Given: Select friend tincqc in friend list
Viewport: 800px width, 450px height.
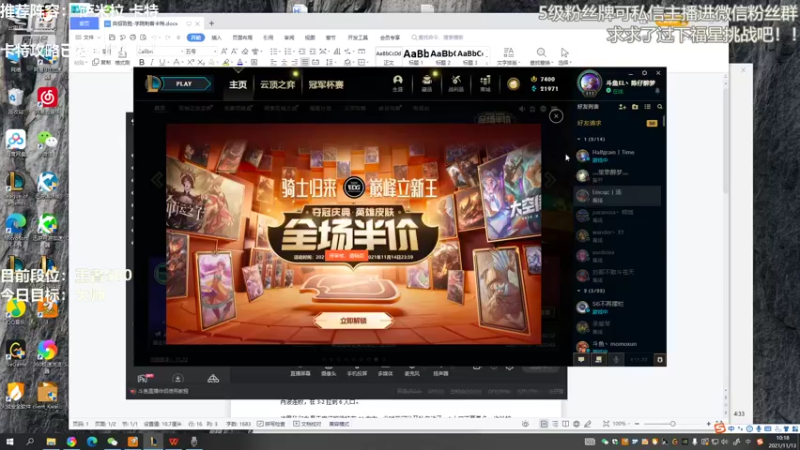Looking at the screenshot, I should (x=617, y=196).
